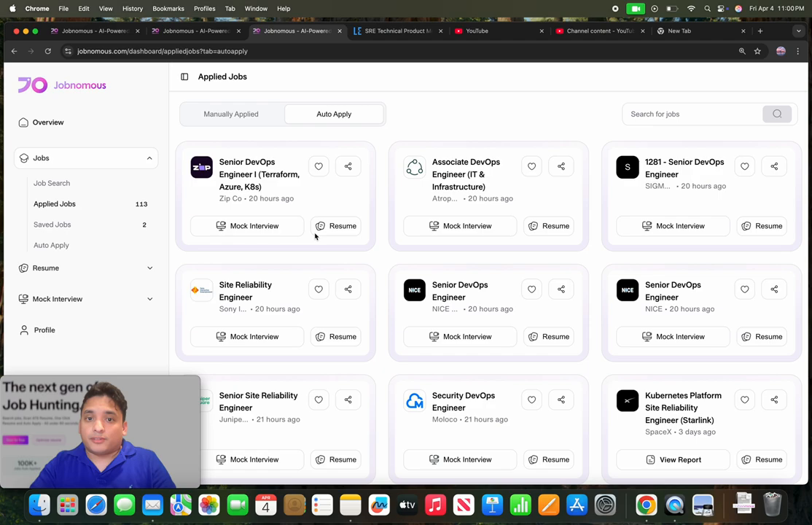The height and width of the screenshot is (525, 812).
Task: Open the Chrome three-dot menu
Action: [x=798, y=51]
